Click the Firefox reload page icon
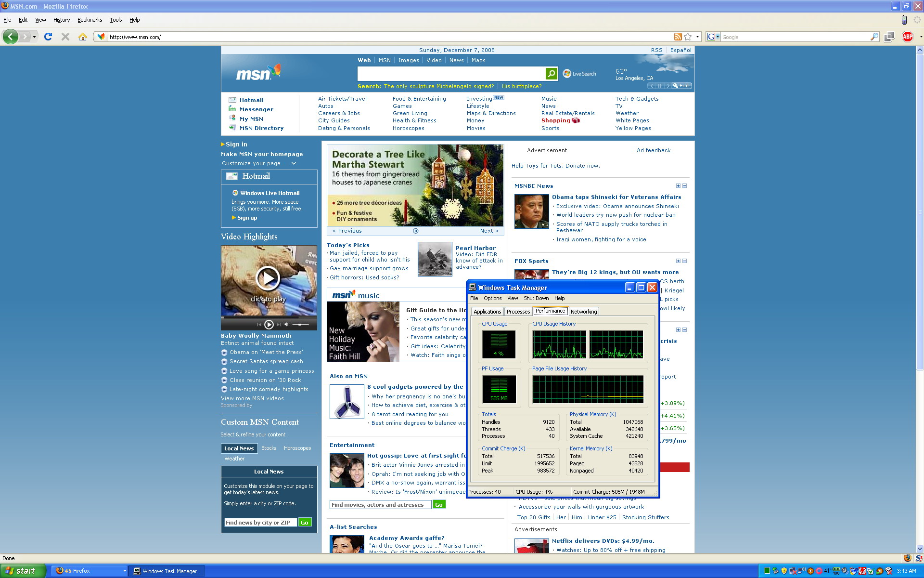This screenshot has width=924, height=578. pyautogui.click(x=48, y=37)
